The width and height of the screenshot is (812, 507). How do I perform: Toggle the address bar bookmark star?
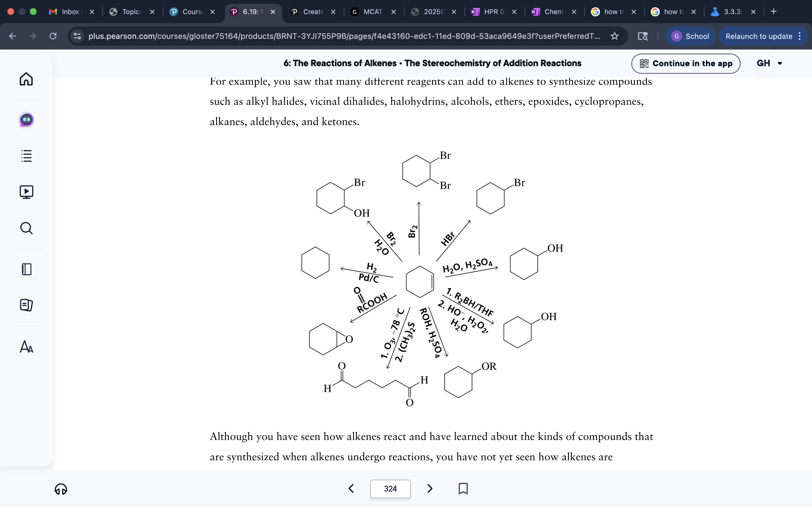pyautogui.click(x=614, y=36)
